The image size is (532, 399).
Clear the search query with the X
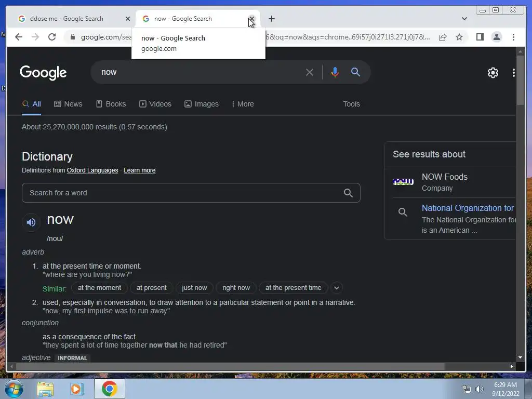point(309,72)
